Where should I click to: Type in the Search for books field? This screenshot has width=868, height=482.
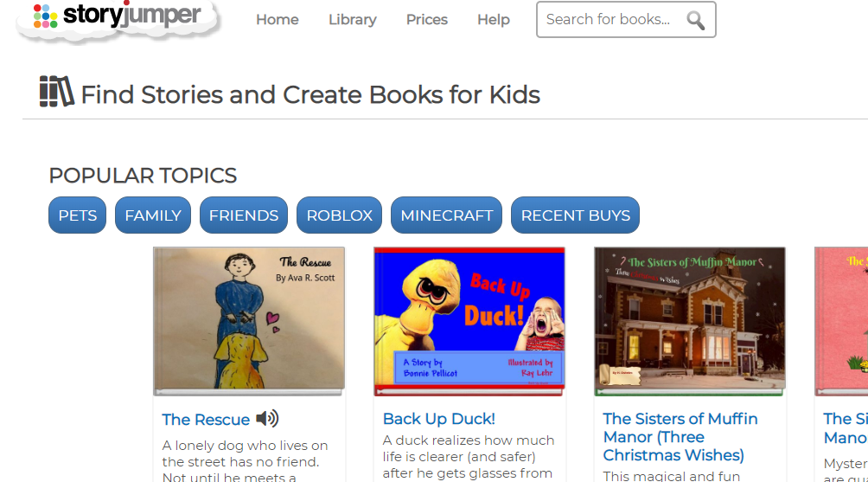pyautogui.click(x=609, y=20)
